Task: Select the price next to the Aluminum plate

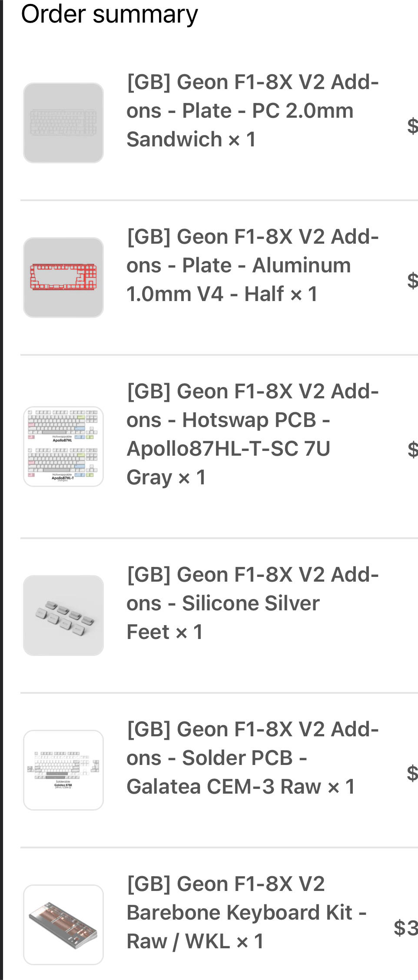Action: click(412, 280)
